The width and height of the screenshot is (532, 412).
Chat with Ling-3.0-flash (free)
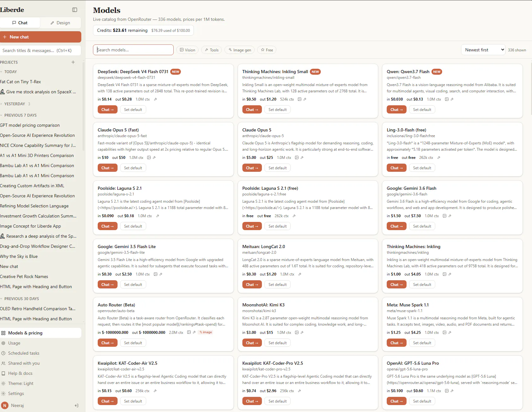pos(396,168)
